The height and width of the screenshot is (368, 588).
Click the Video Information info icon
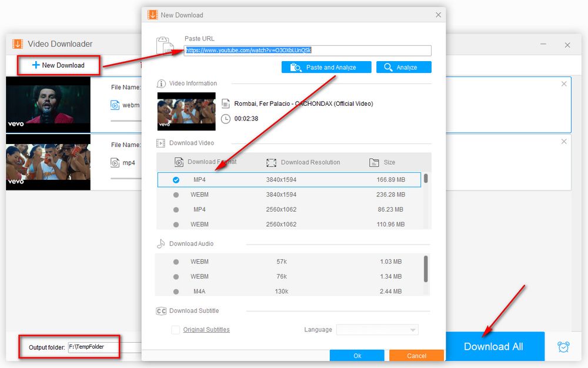click(x=161, y=83)
